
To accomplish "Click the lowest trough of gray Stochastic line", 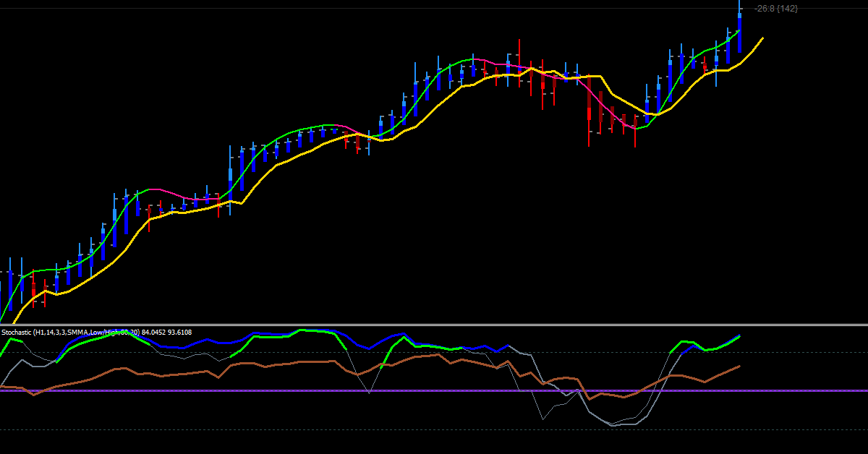I will [x=615, y=425].
